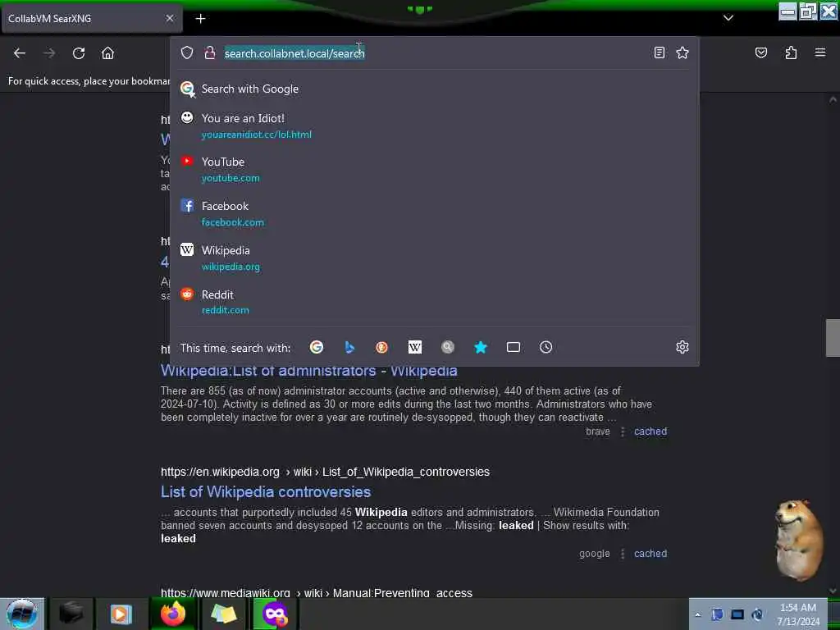Search this time with gray magnifier engine

tap(448, 347)
